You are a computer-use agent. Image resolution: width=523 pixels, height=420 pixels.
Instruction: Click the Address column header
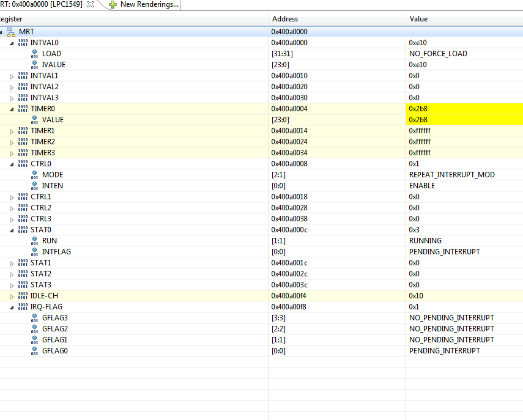click(x=337, y=19)
